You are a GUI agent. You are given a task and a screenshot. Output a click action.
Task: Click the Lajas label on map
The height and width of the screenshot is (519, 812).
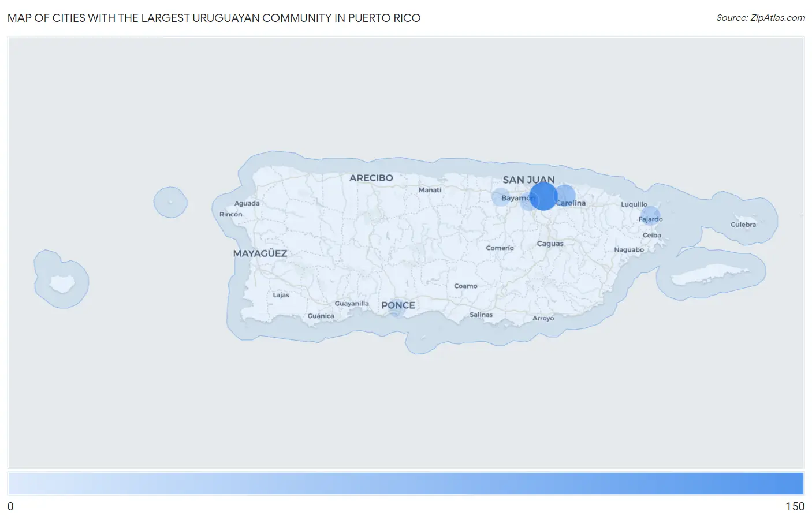point(281,295)
